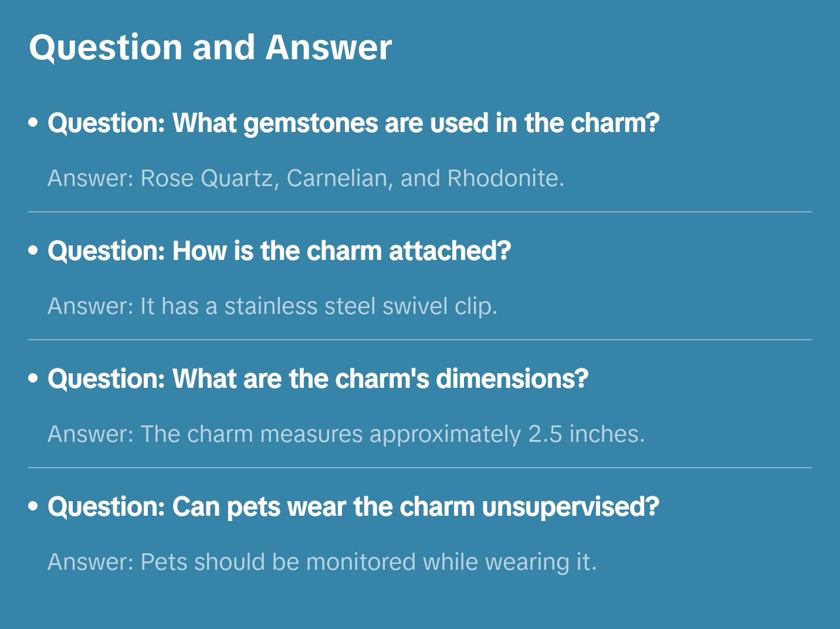Expand the gemstones used in charm question
Screen dimensions: 840x629
coord(353,123)
